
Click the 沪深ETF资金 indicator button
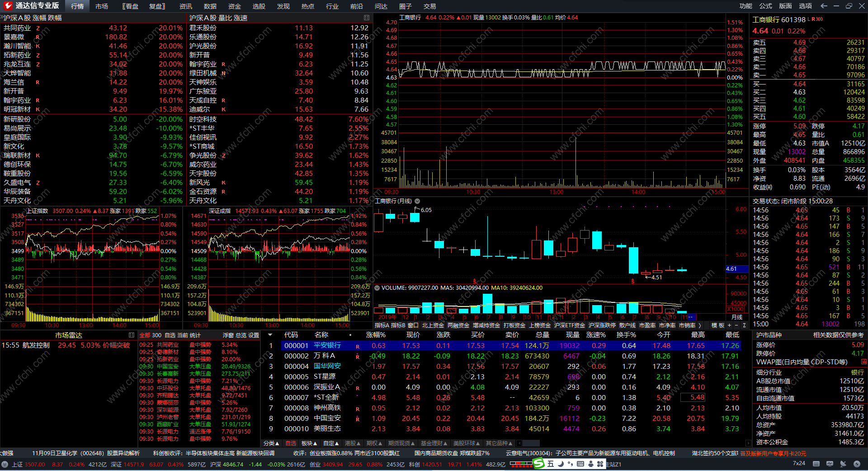point(570,325)
